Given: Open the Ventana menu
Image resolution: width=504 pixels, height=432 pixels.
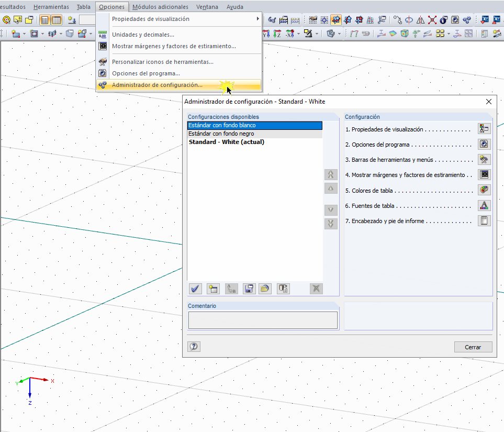Looking at the screenshot, I should [x=207, y=7].
